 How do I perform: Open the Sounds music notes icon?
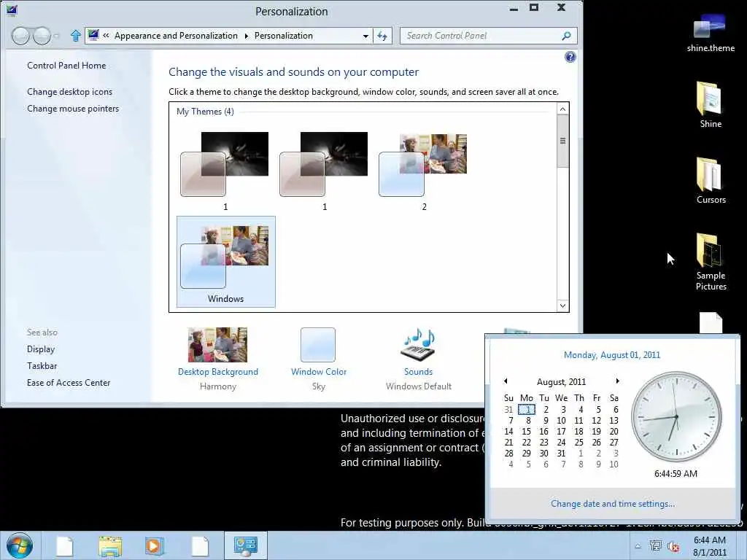418,344
